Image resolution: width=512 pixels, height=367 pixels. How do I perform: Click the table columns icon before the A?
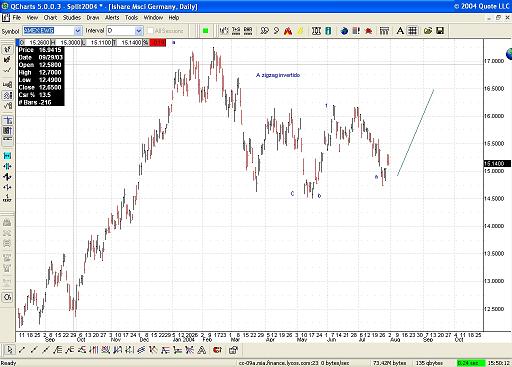[384, 31]
